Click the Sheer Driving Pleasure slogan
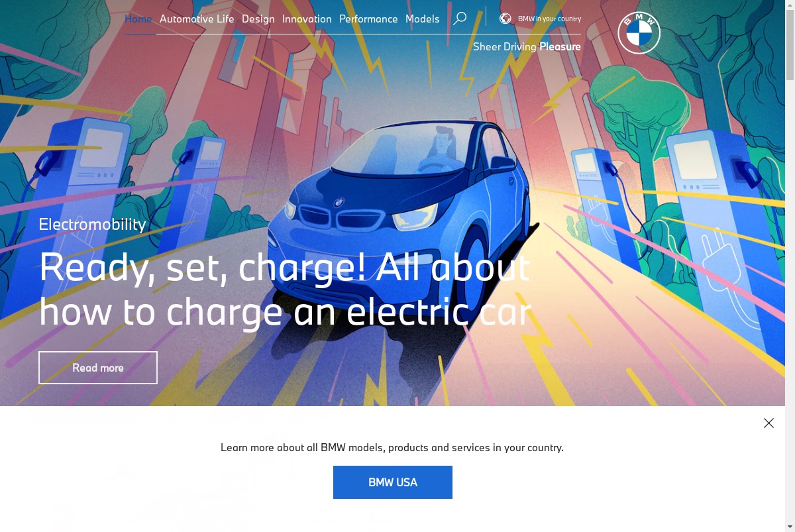 coord(527,46)
